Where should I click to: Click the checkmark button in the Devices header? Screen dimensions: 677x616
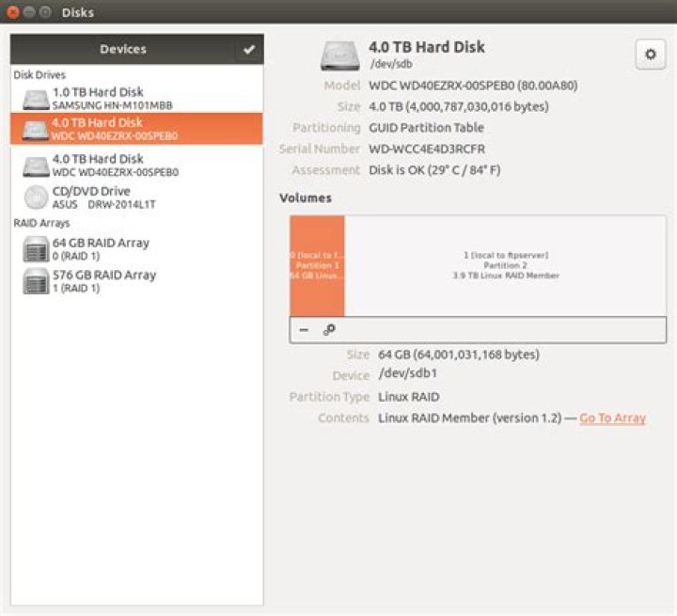pos(249,49)
